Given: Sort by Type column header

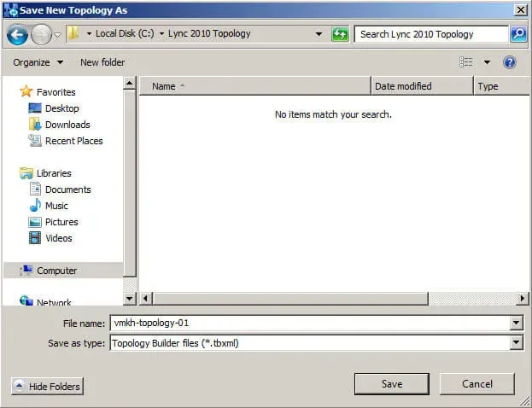Looking at the screenshot, I should click(501, 86).
